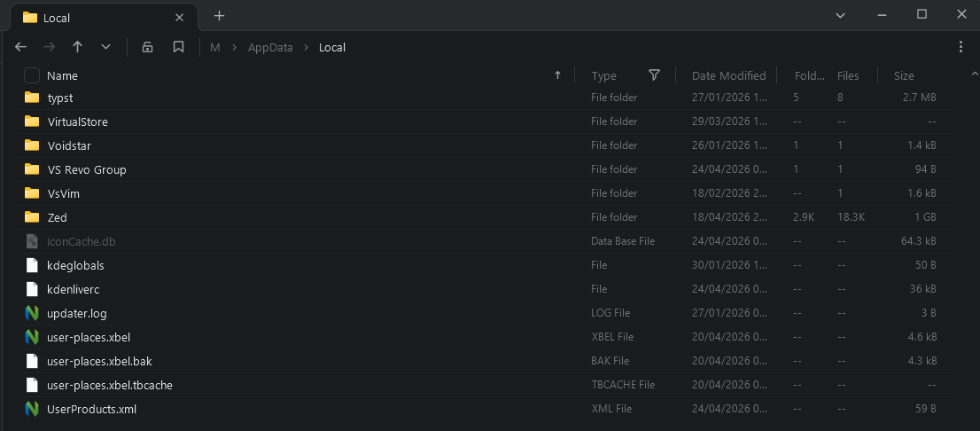Select the M breadcrumb segment
The image size is (980, 431).
[215, 48]
